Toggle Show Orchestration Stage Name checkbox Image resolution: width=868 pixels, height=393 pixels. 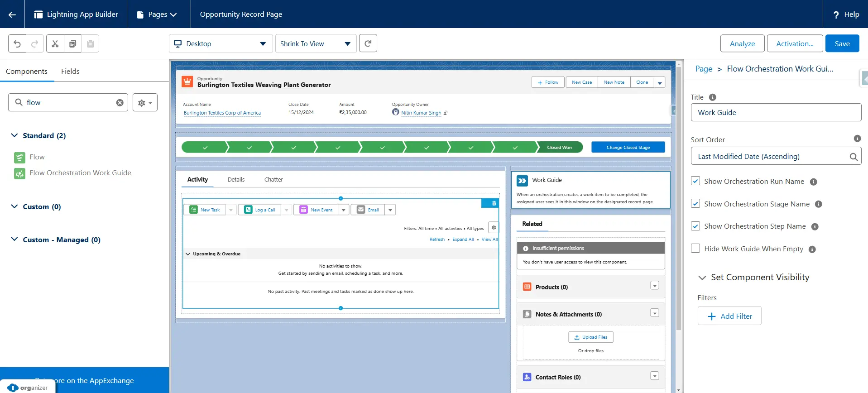point(695,204)
